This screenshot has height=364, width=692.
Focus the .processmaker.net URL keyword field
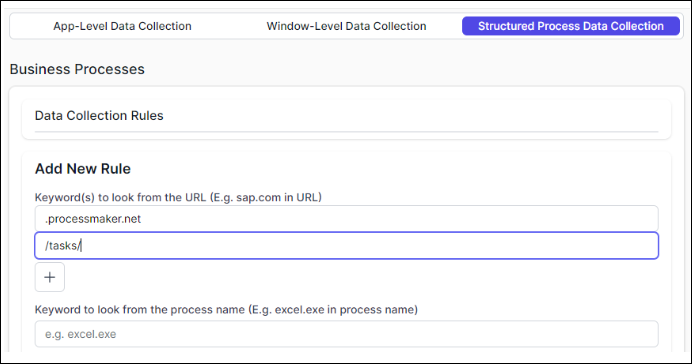(x=346, y=219)
